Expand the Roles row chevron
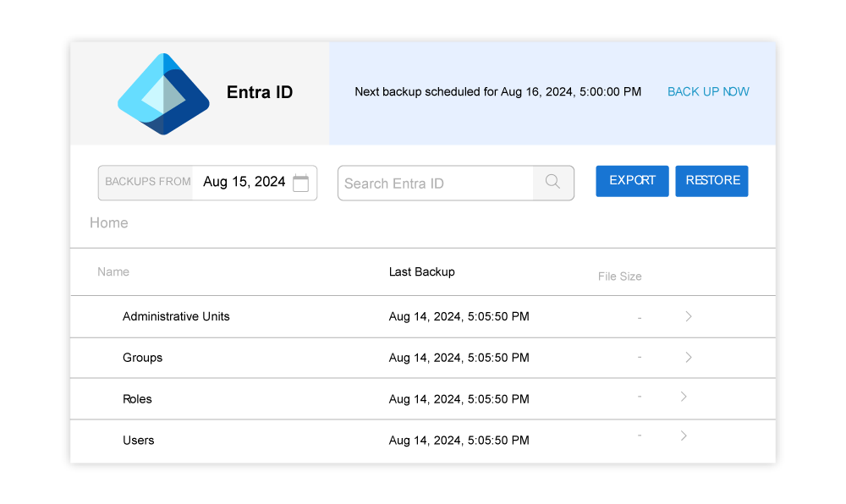Screen dimensions: 846x504 684,397
